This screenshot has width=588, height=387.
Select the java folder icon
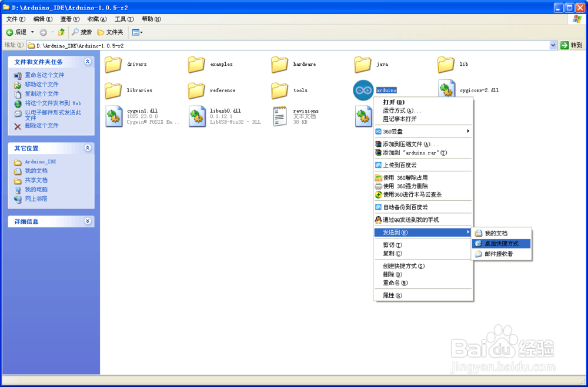(x=363, y=65)
